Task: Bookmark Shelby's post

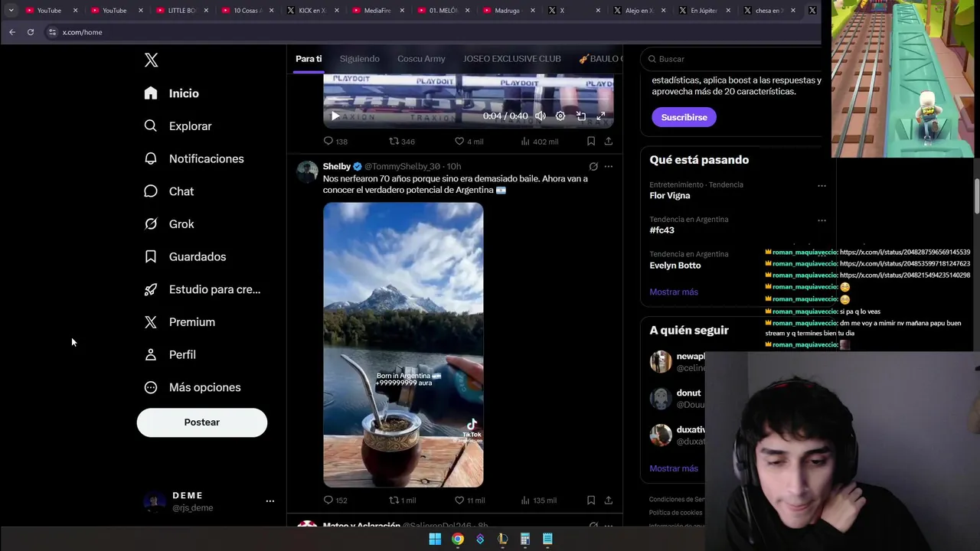Action: (x=591, y=500)
